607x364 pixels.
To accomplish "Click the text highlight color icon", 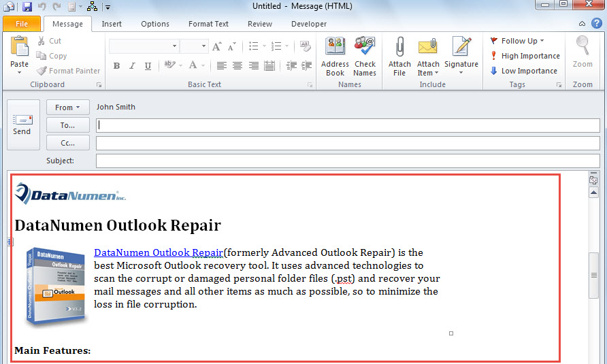I will [169, 65].
